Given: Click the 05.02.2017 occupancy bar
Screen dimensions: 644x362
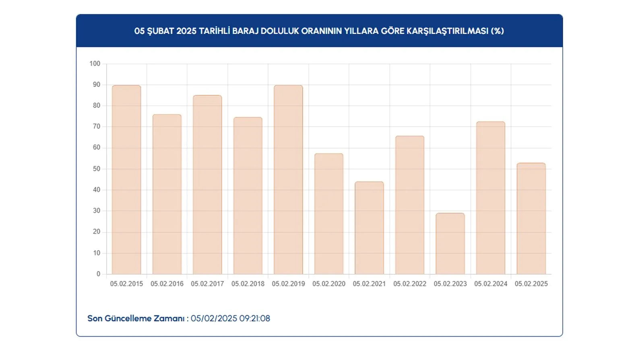Looking at the screenshot, I should pos(207,185).
